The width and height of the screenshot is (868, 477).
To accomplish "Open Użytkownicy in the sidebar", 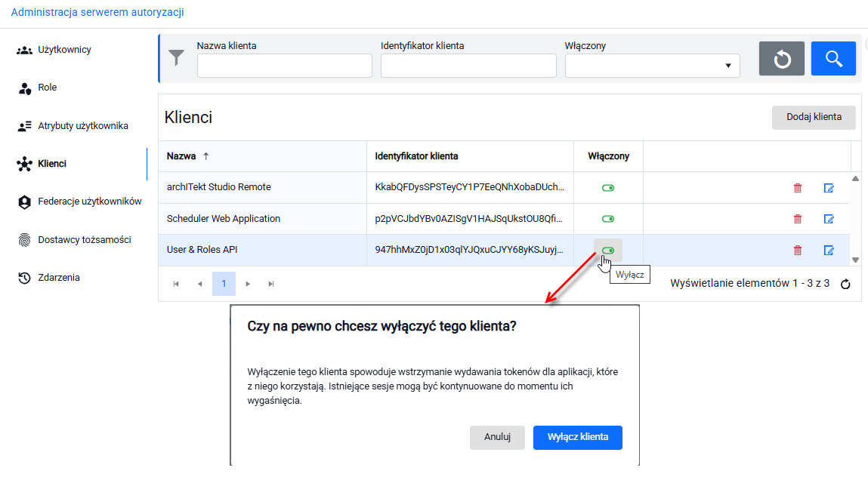I will pyautogui.click(x=64, y=50).
